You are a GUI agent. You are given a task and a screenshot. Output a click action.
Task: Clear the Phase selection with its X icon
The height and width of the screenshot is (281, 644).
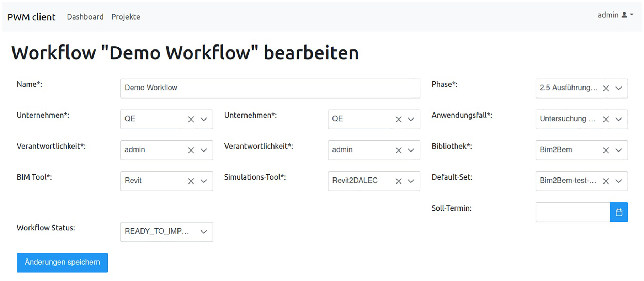pyautogui.click(x=606, y=89)
